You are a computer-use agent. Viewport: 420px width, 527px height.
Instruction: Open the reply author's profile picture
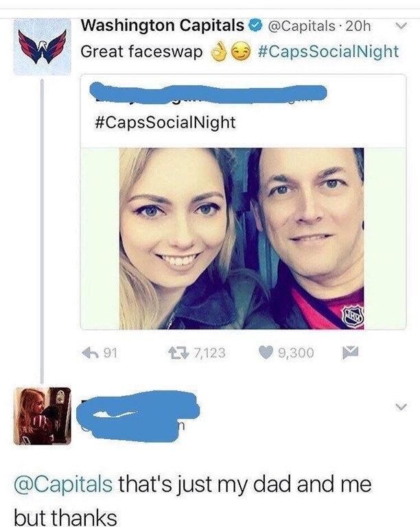pos(42,416)
